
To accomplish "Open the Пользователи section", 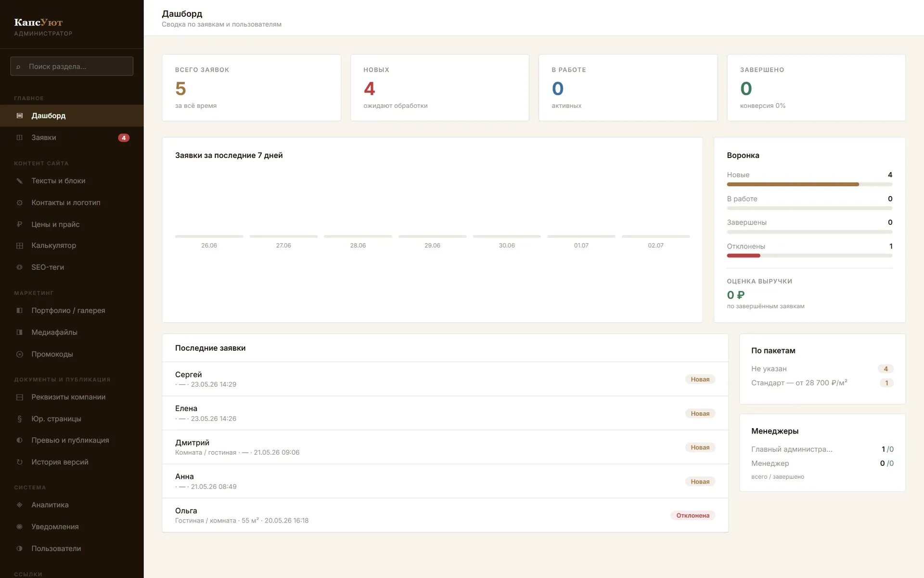I will 72,548.
